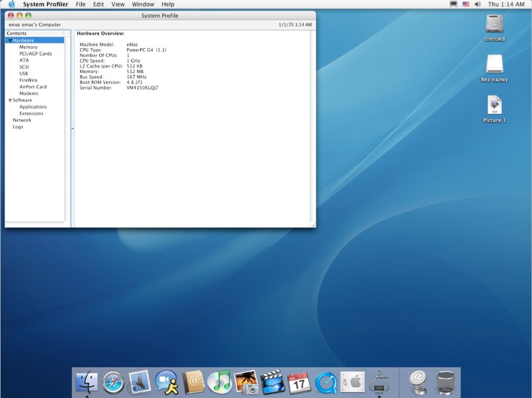This screenshot has height=398, width=532.
Task: Select SCSI in the sidebar
Action: pyautogui.click(x=24, y=67)
